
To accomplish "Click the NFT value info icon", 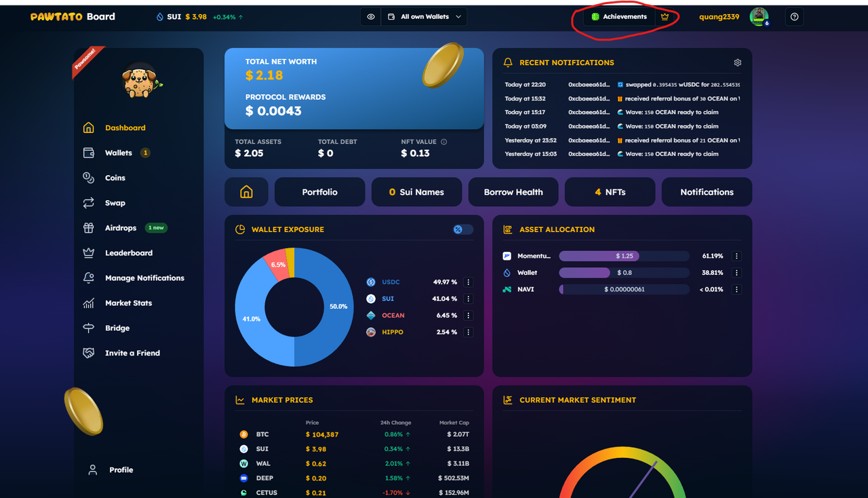I will click(444, 142).
